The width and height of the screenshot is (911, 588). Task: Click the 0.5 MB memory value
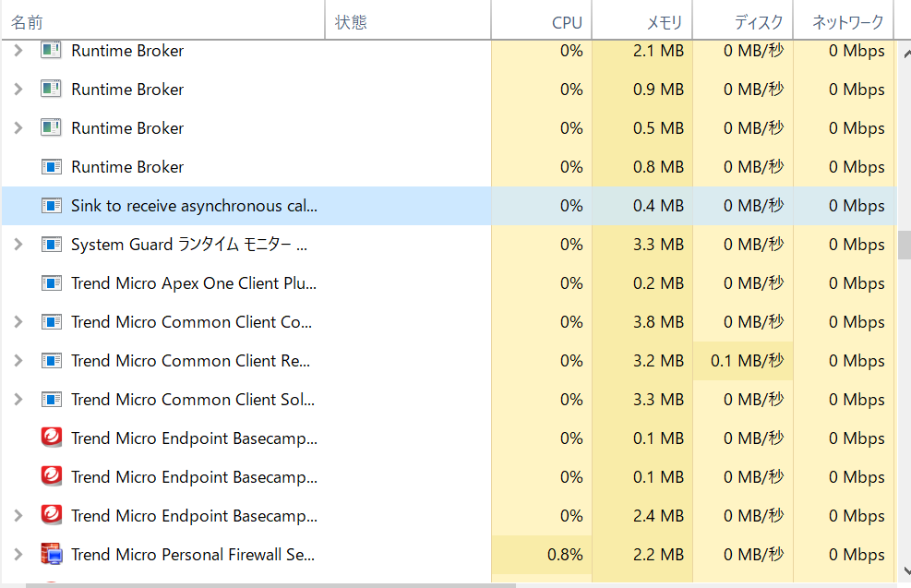click(658, 127)
